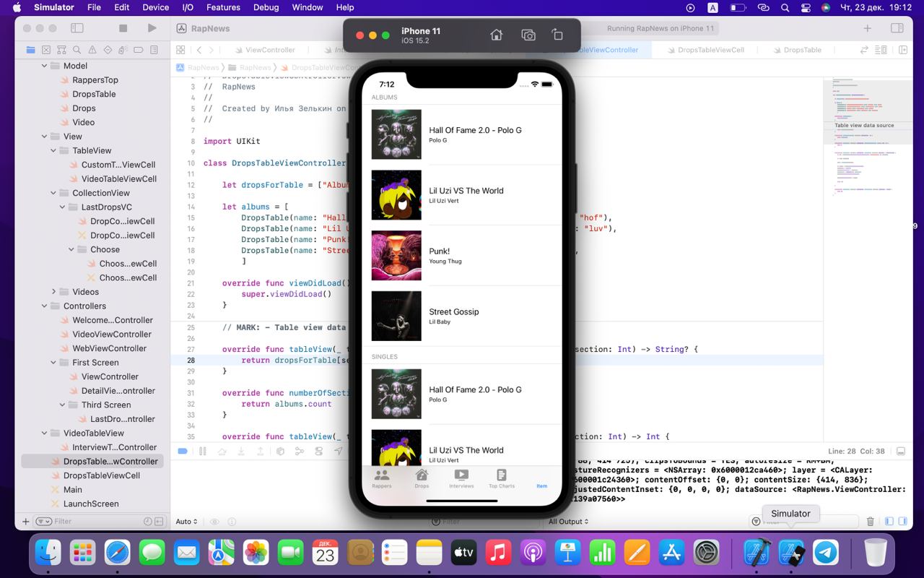Open the All Output console dropdown
The image size is (924, 578).
568,521
